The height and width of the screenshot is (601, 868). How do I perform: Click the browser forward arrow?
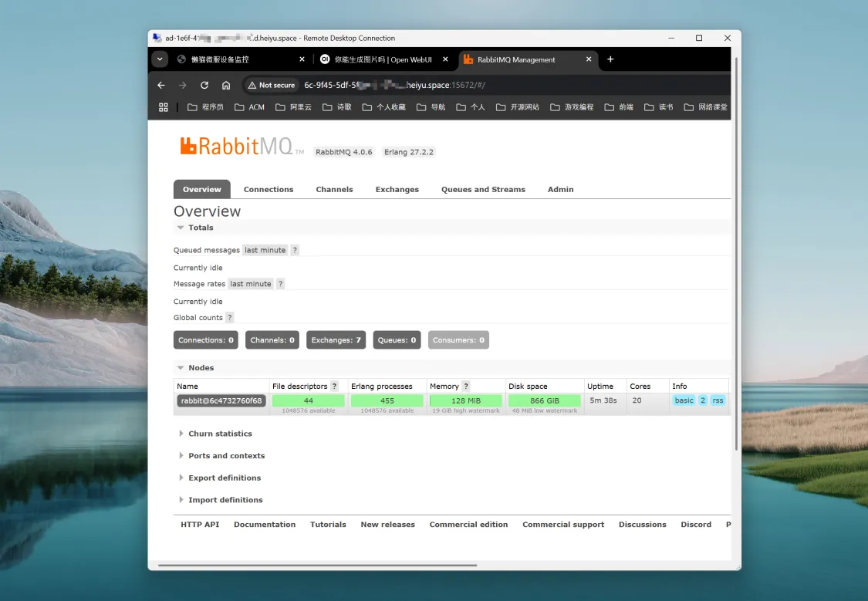pyautogui.click(x=183, y=85)
